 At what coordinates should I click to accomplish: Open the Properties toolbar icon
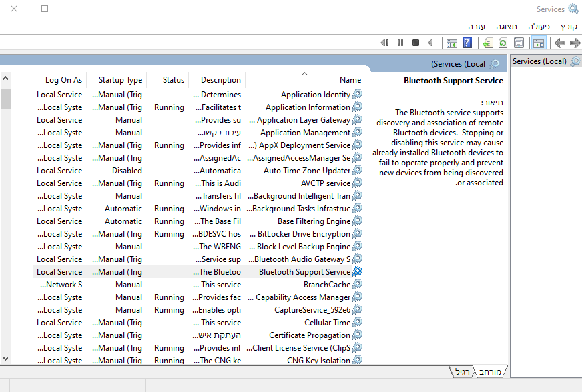click(519, 43)
